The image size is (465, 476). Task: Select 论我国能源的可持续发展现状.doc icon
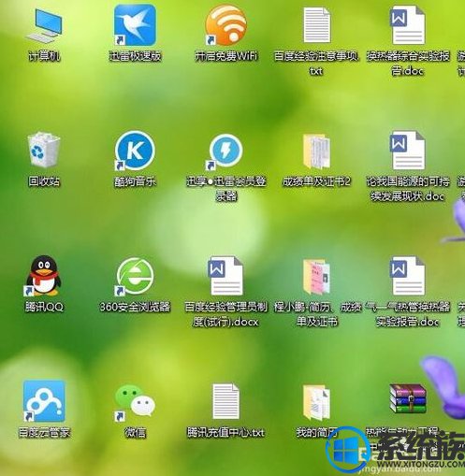(x=407, y=151)
